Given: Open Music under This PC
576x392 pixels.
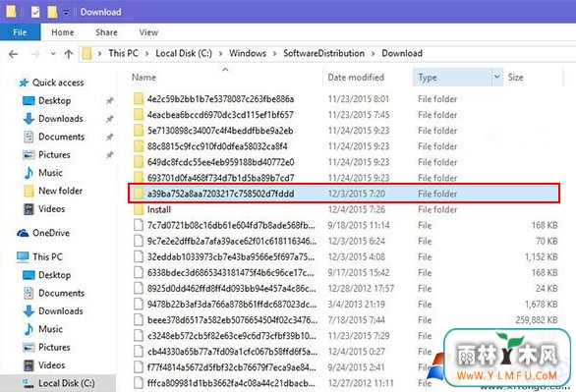Looking at the screenshot, I should click(50, 329).
